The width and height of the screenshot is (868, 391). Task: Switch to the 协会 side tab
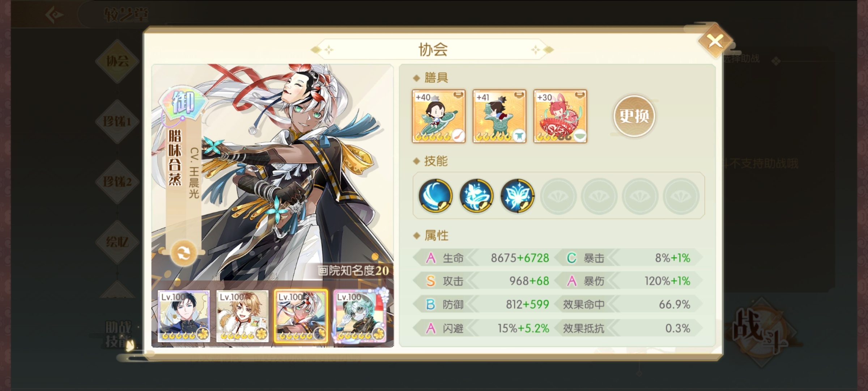pyautogui.click(x=118, y=61)
